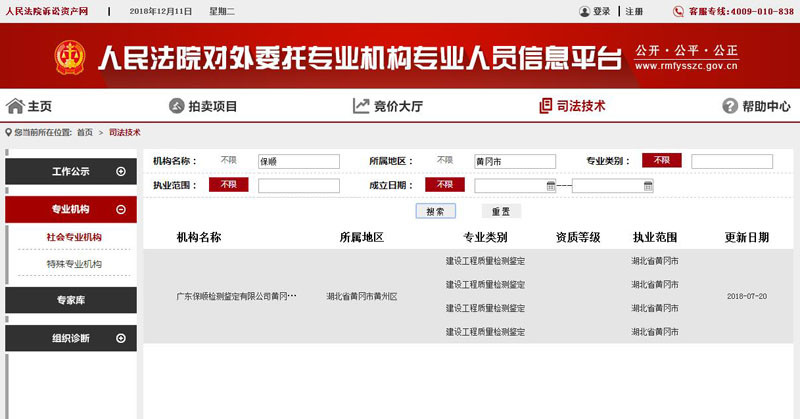Screen dimensions: 800x419
Task: Click the house icon beside 主页
Action: tap(15, 106)
